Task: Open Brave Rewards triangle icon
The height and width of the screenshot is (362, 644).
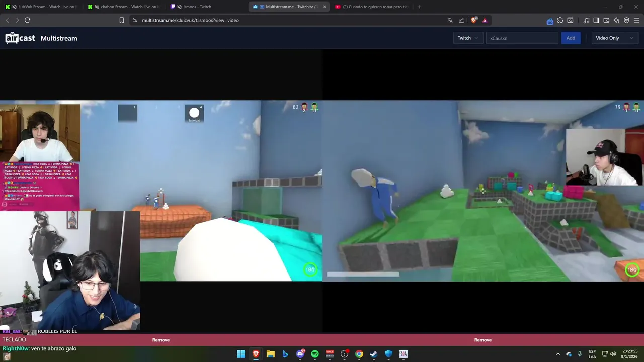Action: tap(485, 20)
